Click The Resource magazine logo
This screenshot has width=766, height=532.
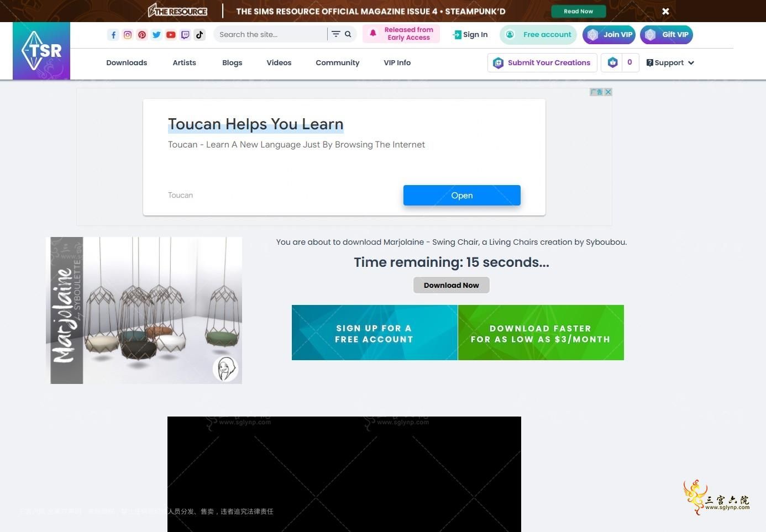177,10
